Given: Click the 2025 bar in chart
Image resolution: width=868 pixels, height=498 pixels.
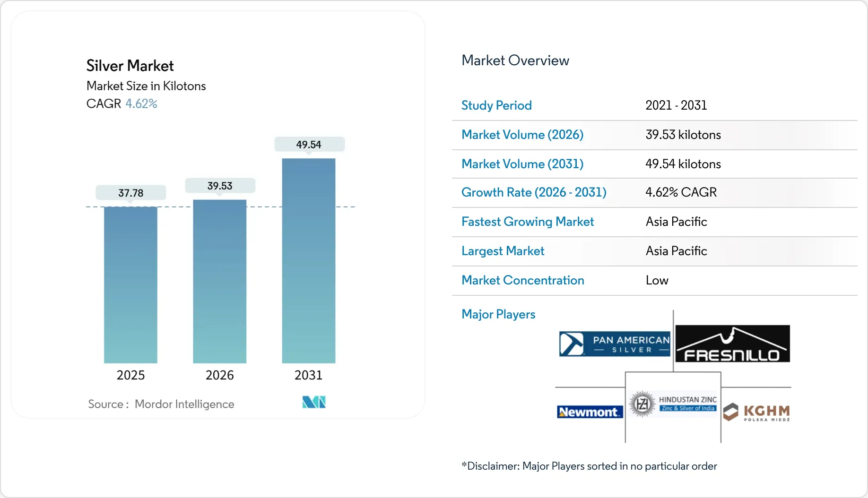Looking at the screenshot, I should (130, 284).
